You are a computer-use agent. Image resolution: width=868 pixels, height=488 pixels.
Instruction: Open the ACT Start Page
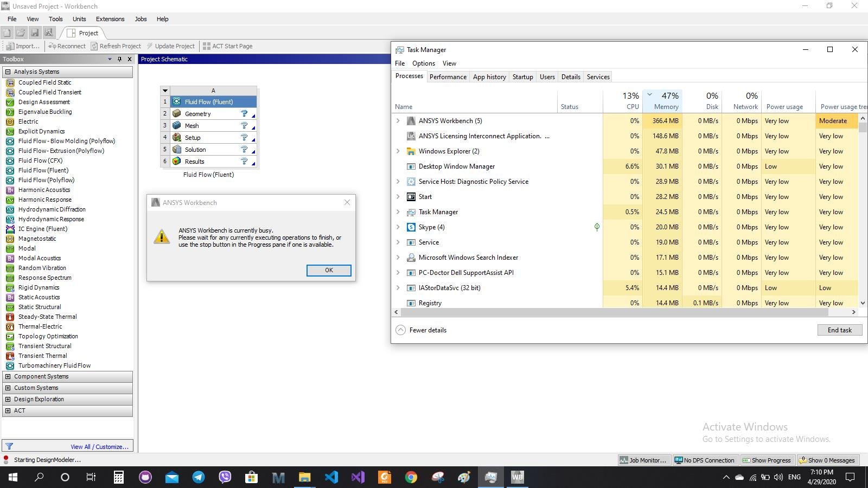[228, 46]
